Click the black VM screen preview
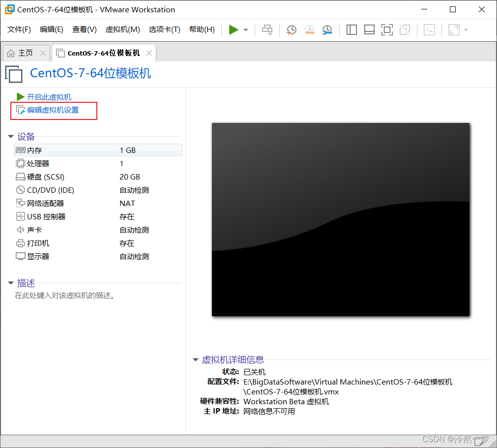497x448 pixels. 341,219
